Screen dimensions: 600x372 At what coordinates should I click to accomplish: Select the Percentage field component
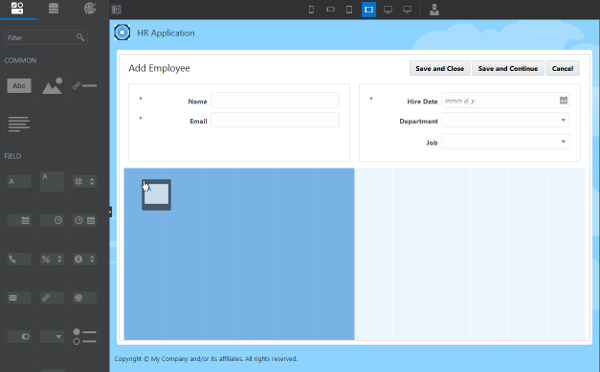tap(52, 259)
